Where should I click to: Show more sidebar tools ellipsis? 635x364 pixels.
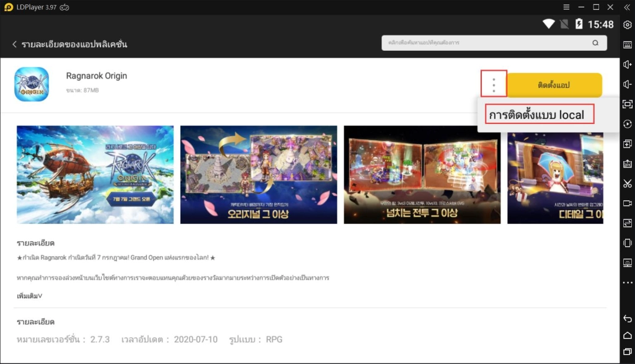click(x=628, y=283)
